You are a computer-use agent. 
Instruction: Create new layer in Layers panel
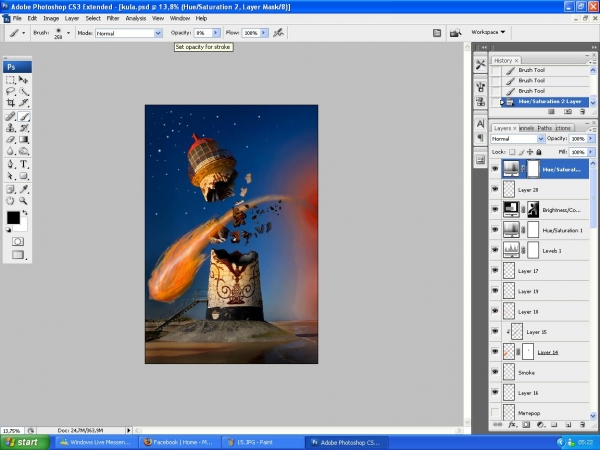(568, 424)
